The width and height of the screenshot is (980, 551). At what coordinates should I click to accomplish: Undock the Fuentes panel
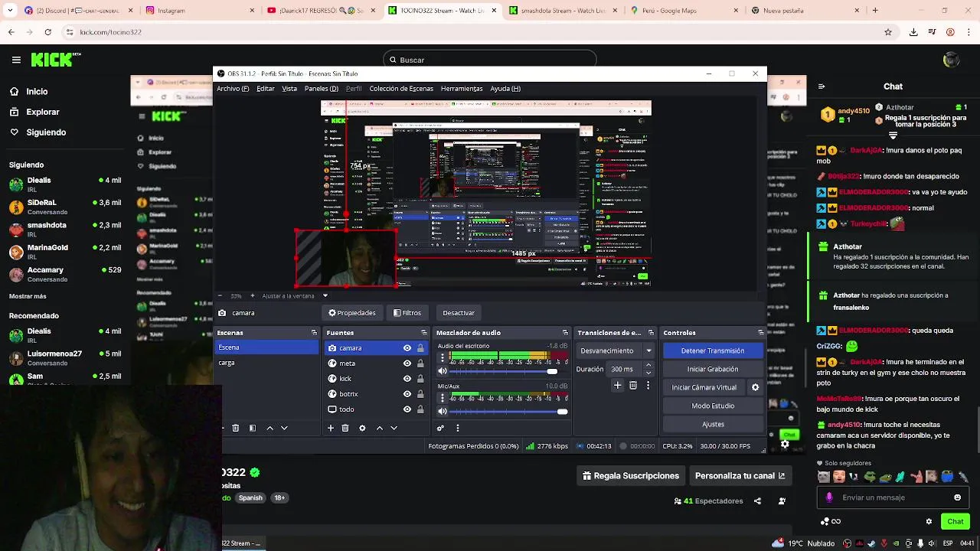(423, 333)
